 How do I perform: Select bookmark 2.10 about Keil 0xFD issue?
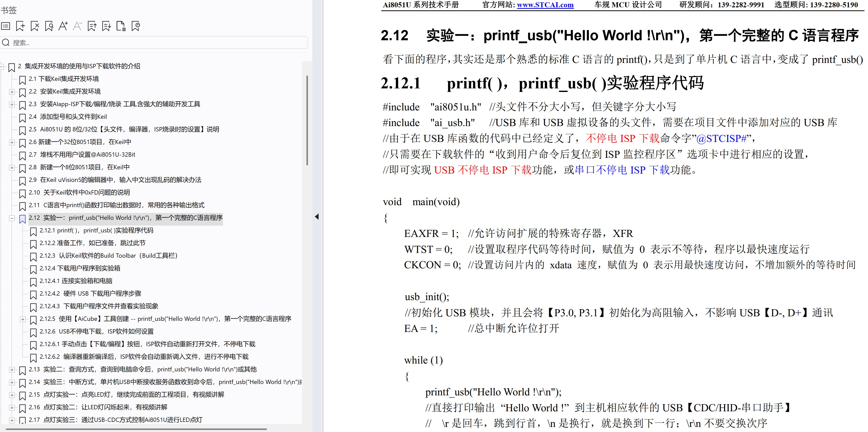(79, 193)
